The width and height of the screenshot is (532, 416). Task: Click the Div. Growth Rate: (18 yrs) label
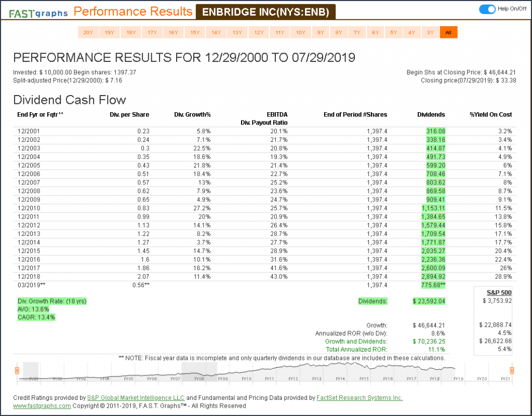(x=52, y=301)
